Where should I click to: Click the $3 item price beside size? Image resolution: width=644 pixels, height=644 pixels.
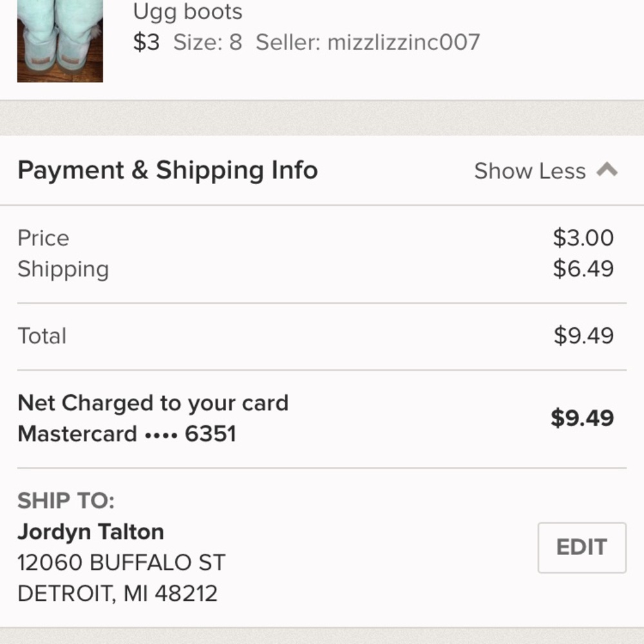(146, 43)
